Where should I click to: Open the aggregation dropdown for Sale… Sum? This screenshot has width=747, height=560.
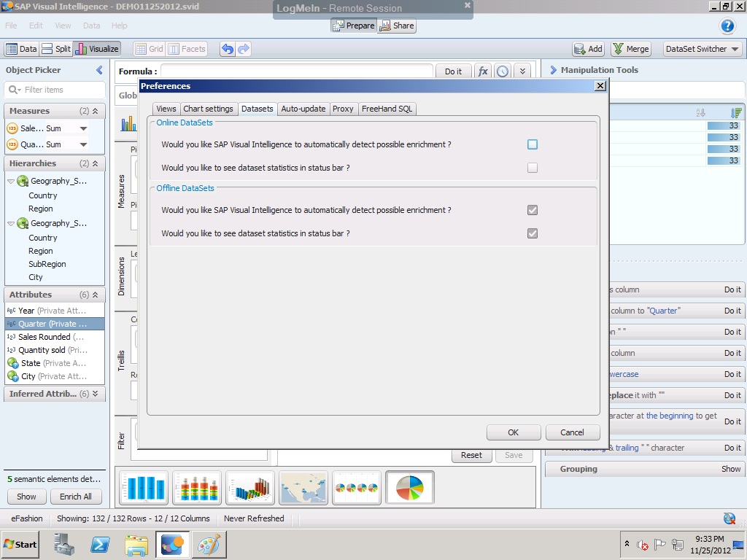coord(83,128)
